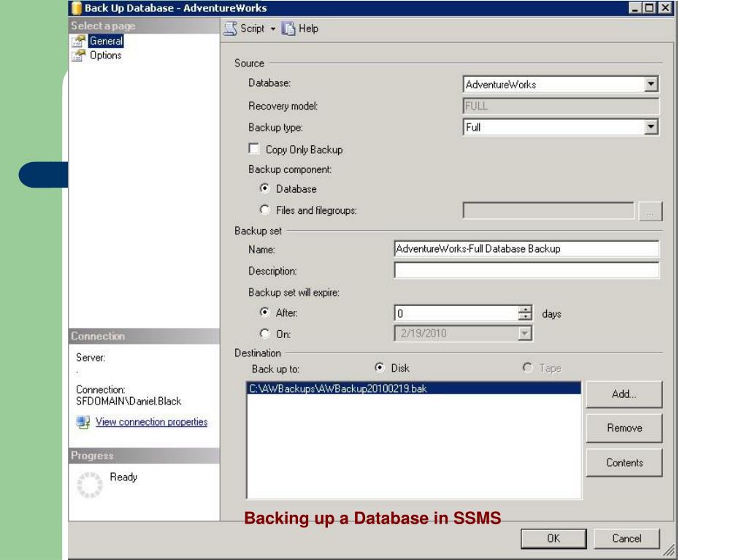Click the progress spinner icon
This screenshot has height=560, width=747.
point(90,485)
